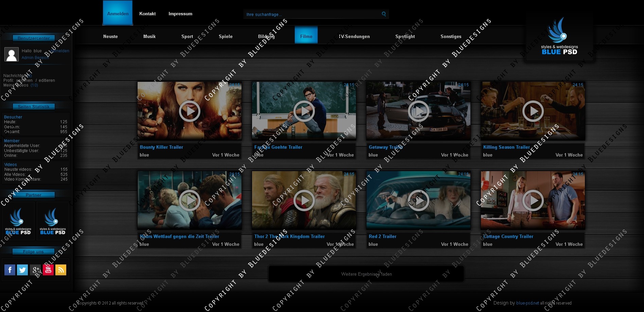
Task: Click the Blue PSD logo in header
Action: point(559,36)
